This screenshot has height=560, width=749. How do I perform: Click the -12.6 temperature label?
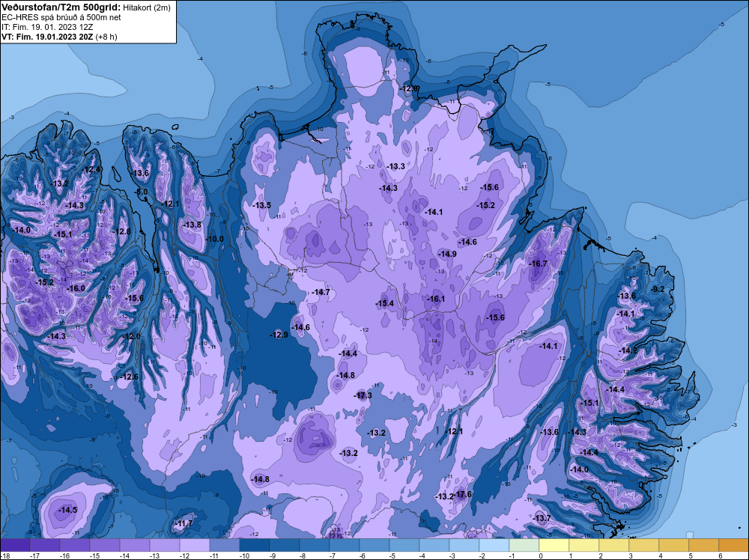[x=129, y=377]
